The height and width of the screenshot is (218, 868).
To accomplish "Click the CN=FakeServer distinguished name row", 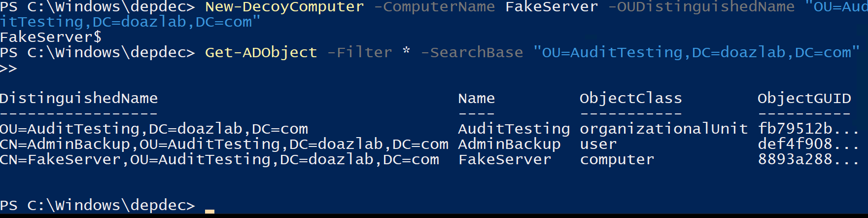I will 219,159.
